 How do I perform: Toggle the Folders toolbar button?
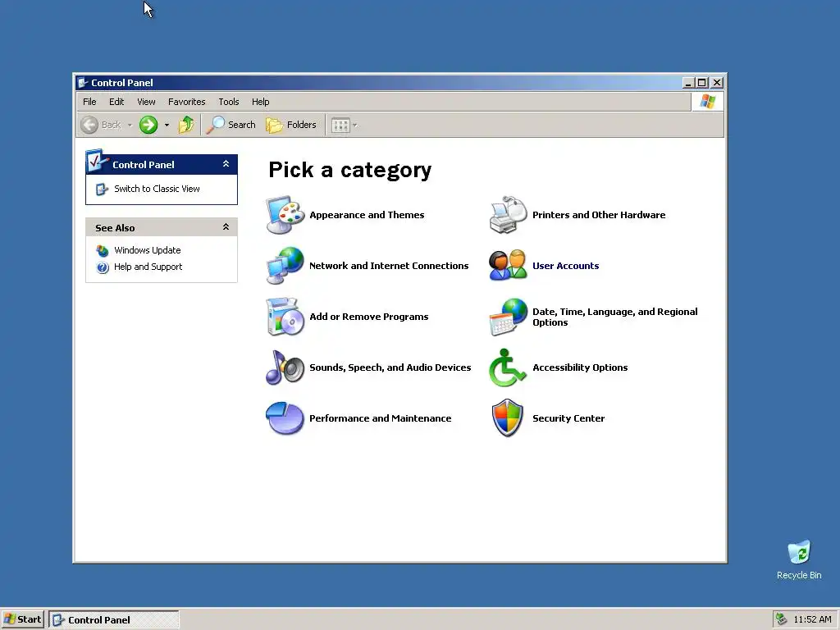(x=291, y=125)
